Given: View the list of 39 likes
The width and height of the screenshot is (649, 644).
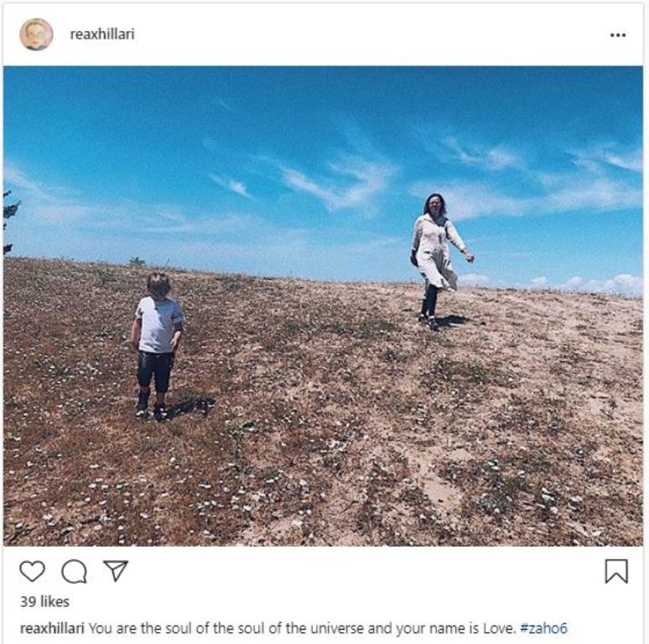Looking at the screenshot, I should (44, 601).
